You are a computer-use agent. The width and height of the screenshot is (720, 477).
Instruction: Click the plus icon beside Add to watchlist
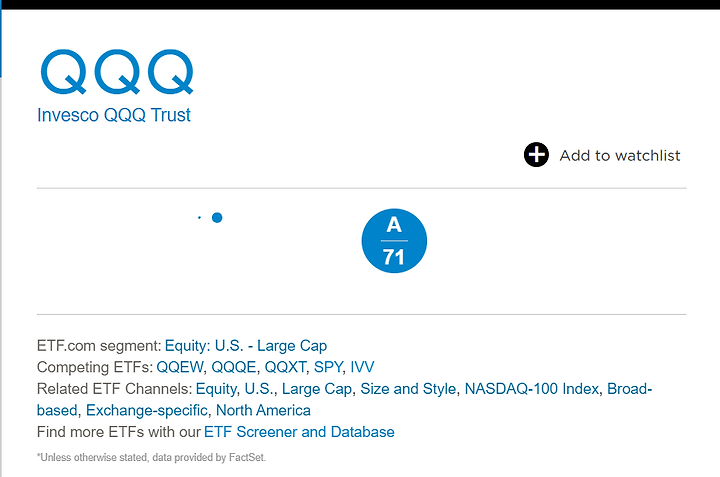click(x=536, y=155)
